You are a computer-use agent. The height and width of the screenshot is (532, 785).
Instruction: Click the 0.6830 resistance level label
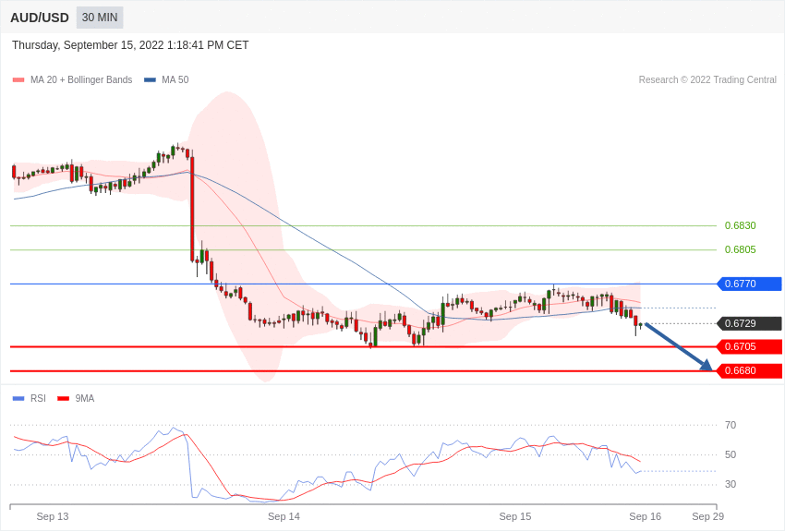pos(741,225)
